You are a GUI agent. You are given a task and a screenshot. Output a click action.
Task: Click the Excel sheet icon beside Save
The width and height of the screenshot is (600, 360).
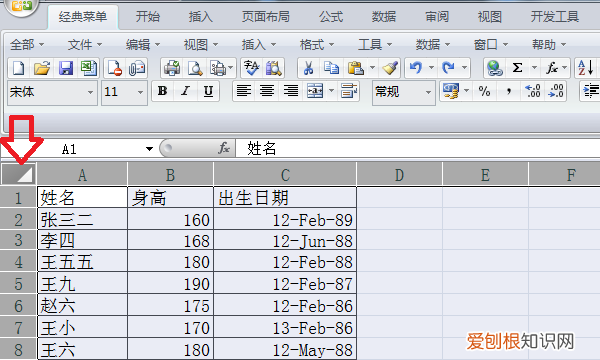coord(89,68)
